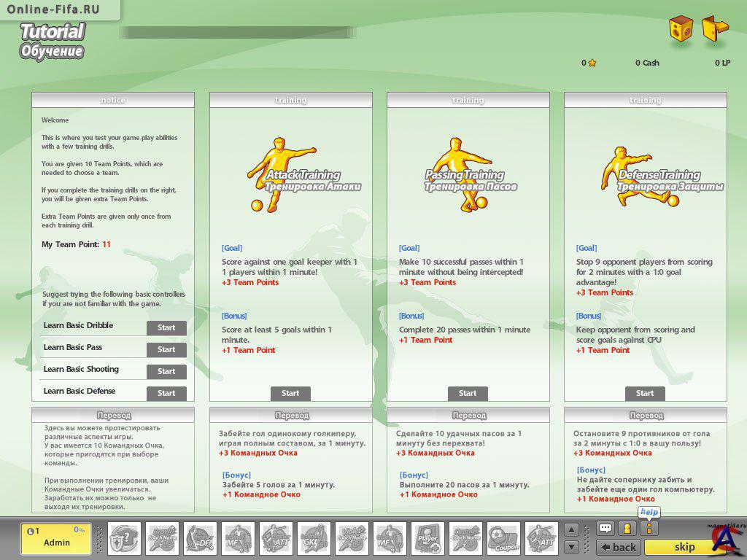This screenshot has height=560, width=747.
Task: Start the Defense Training drill
Action: coord(645,394)
